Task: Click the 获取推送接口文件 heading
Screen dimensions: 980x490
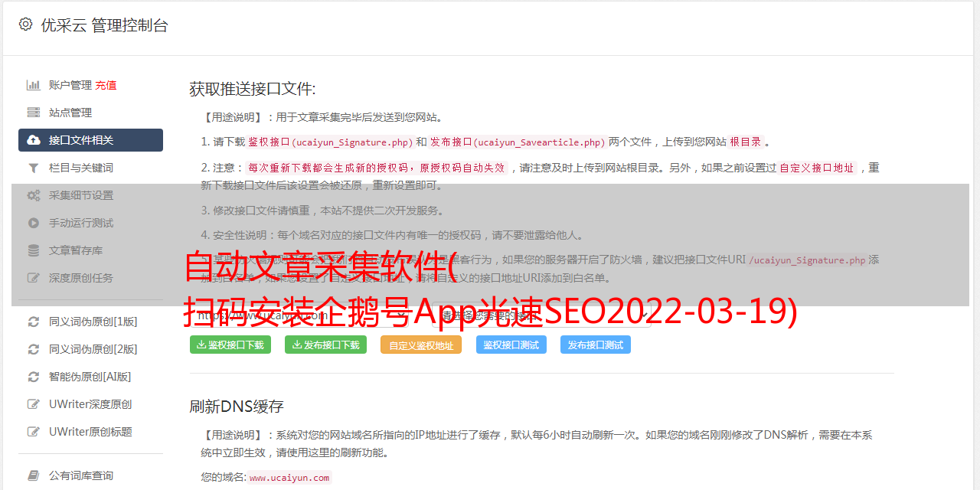Action: [x=253, y=89]
